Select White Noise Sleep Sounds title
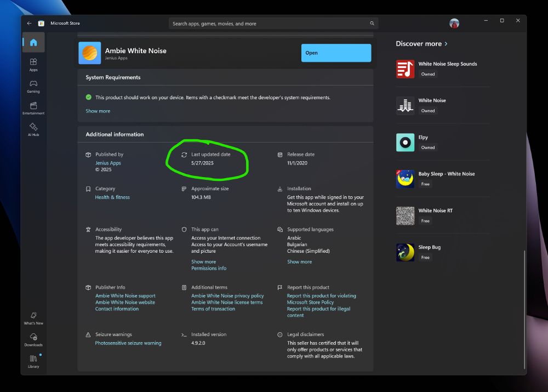548x392 pixels. coord(448,64)
